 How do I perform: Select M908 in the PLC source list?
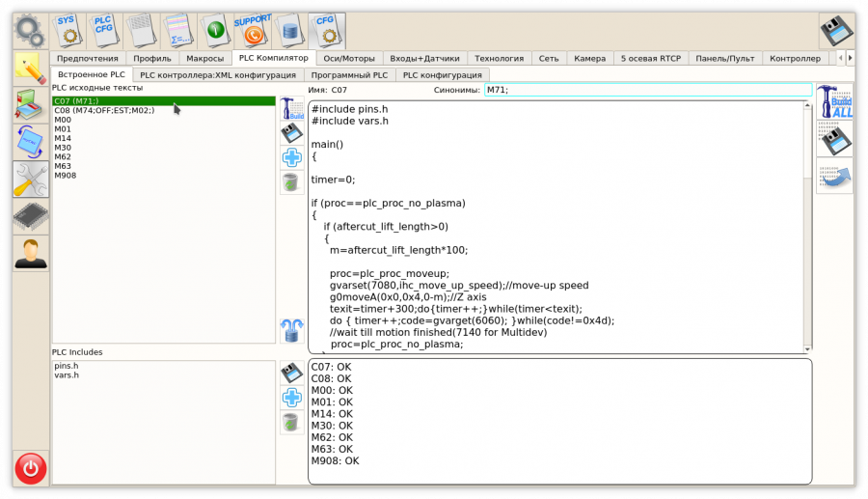point(66,176)
